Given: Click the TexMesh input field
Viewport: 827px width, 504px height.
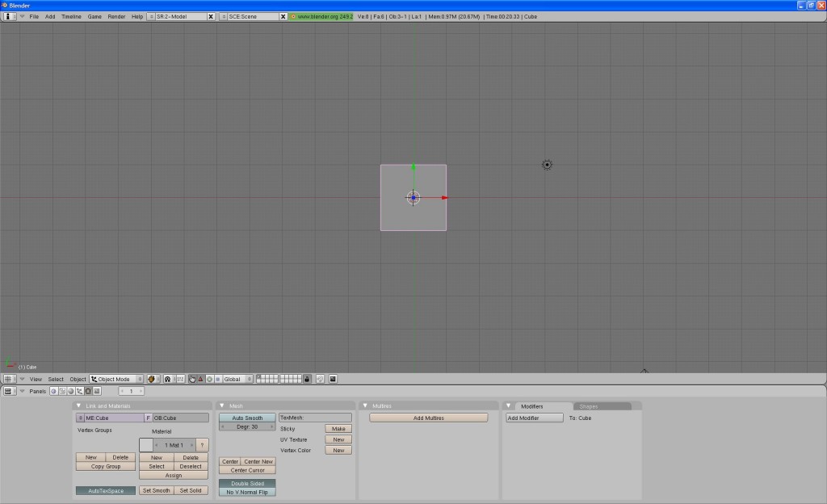Looking at the screenshot, I should coord(315,418).
